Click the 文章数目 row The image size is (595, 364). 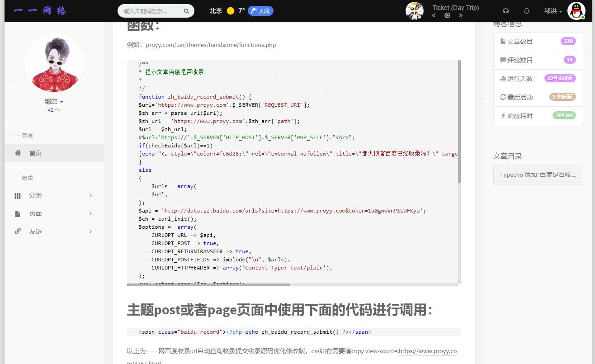click(538, 41)
